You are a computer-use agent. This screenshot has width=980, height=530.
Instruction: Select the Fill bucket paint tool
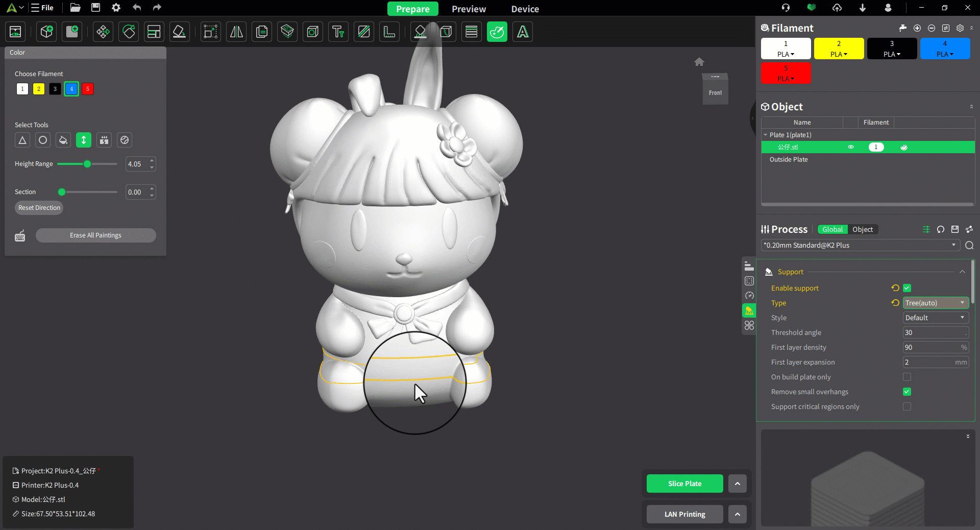click(x=63, y=140)
